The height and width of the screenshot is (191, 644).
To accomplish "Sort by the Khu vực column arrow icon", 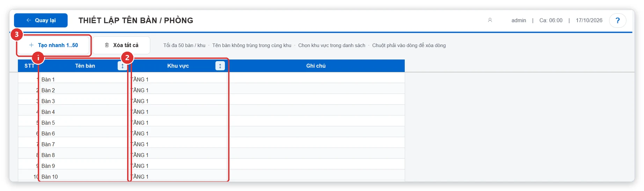I will click(220, 66).
